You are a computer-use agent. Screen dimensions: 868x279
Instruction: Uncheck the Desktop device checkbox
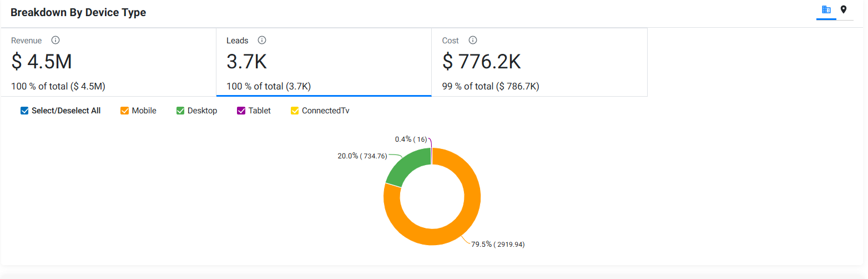tap(180, 111)
